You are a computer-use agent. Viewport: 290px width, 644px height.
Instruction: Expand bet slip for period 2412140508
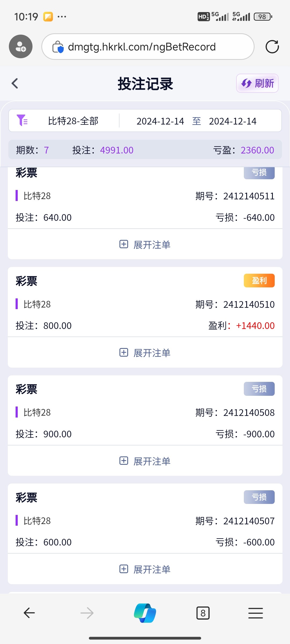click(x=145, y=461)
